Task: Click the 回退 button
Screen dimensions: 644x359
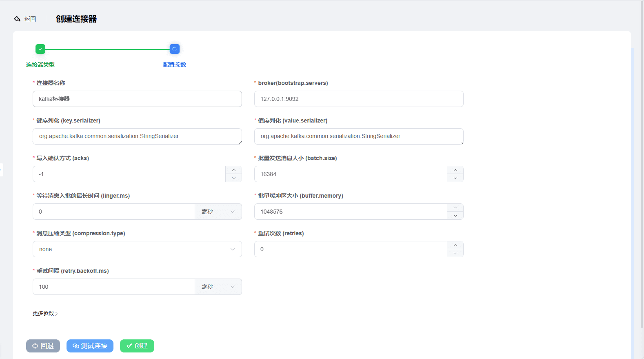Action: pos(43,346)
